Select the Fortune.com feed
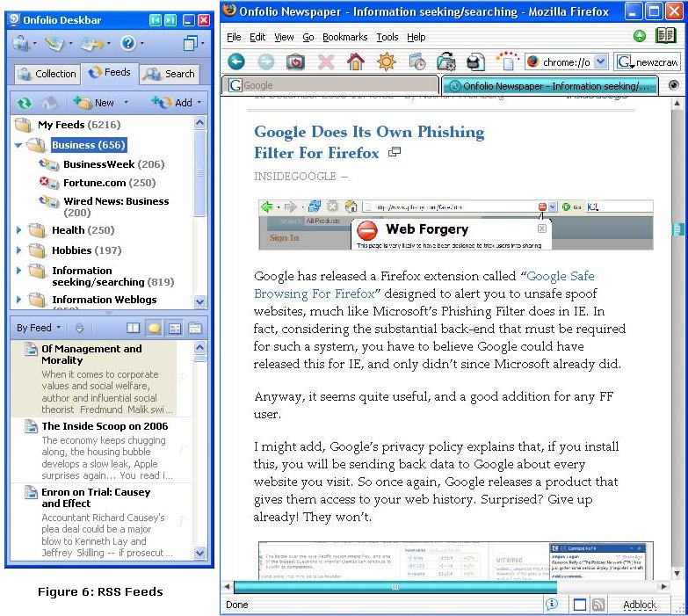This screenshot has width=688, height=616. click(x=109, y=183)
